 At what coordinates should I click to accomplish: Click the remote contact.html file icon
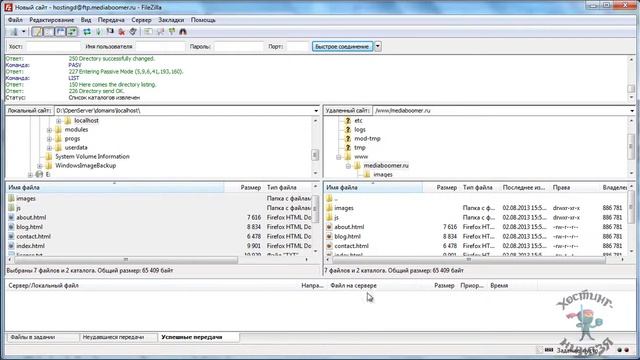329,246
